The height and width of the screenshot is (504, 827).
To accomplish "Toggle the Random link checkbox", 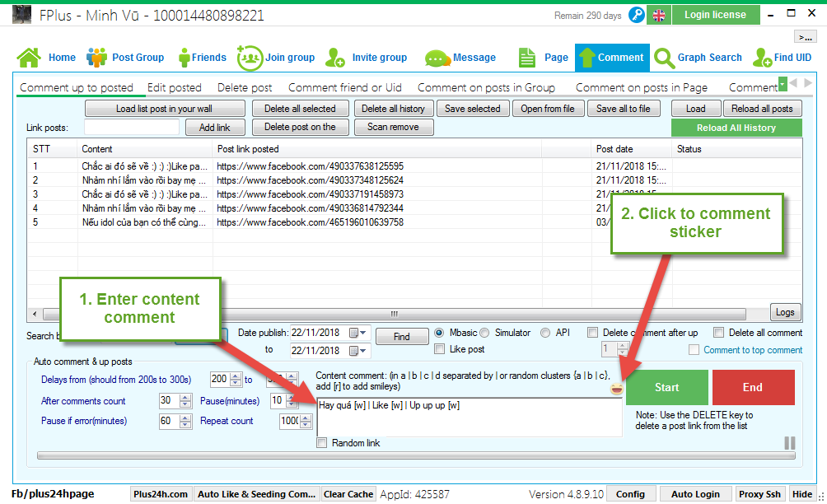I will click(322, 443).
